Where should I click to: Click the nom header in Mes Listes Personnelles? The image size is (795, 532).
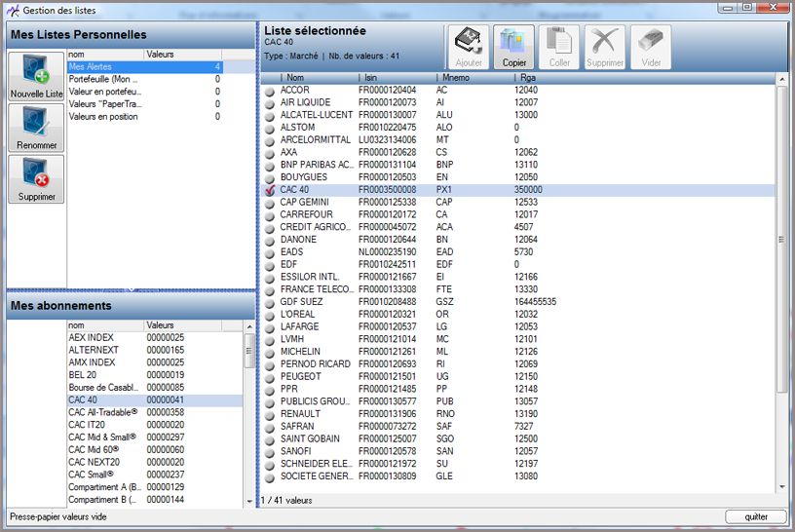(105, 55)
